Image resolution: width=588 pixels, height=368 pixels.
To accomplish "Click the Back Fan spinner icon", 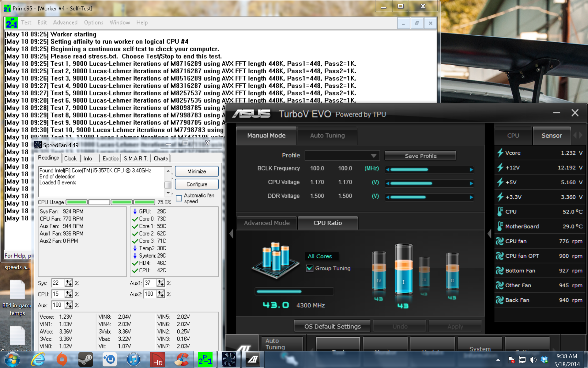I will coord(500,300).
